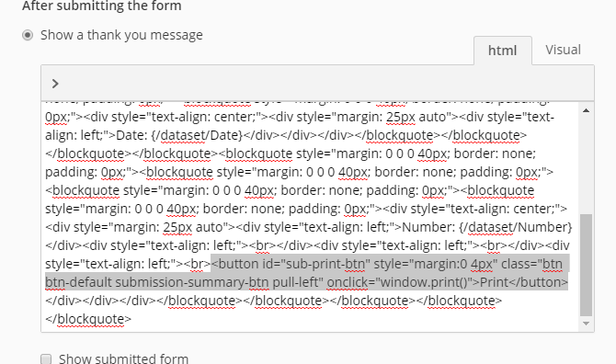The image size is (616, 364).
Task: Switch to the Visual editor tab
Action: (563, 50)
